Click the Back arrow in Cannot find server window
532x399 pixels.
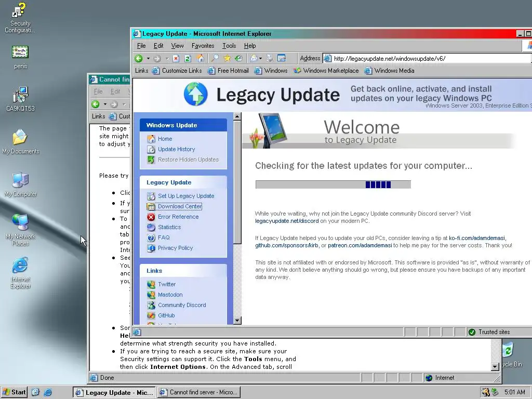pos(96,104)
